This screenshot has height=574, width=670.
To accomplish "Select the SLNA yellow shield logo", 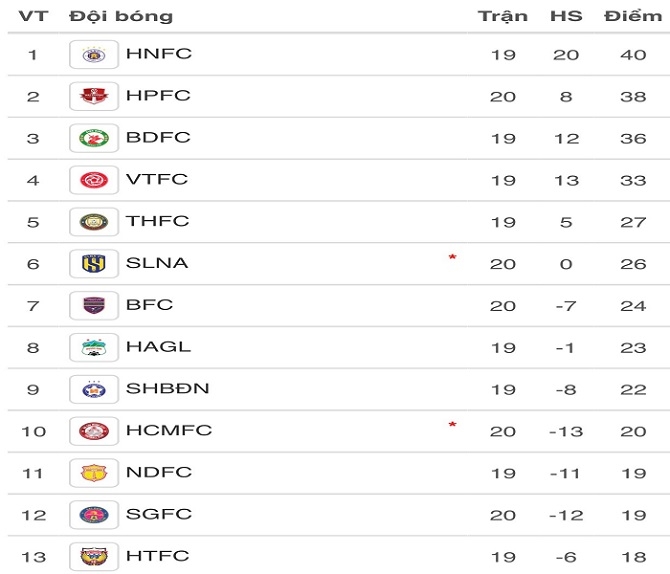I will point(94,264).
